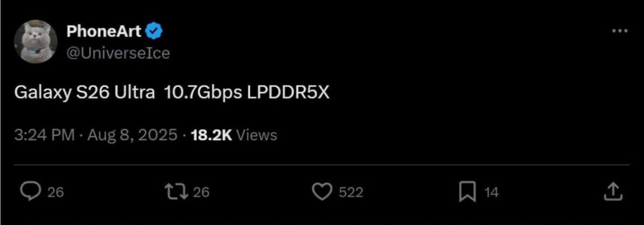Viewport: 644px width, 225px height.
Task: Bookmark the post using the bookmark icon
Action: click(x=467, y=192)
